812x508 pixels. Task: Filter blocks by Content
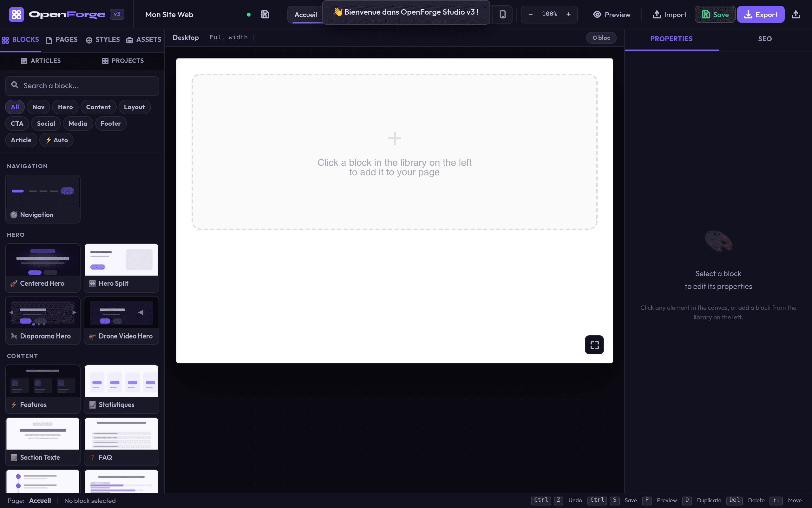(x=98, y=107)
